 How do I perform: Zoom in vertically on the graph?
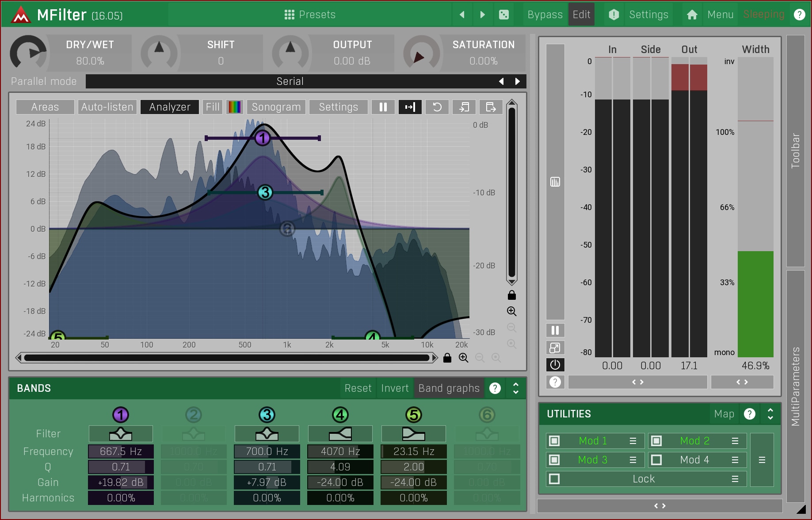[512, 311]
